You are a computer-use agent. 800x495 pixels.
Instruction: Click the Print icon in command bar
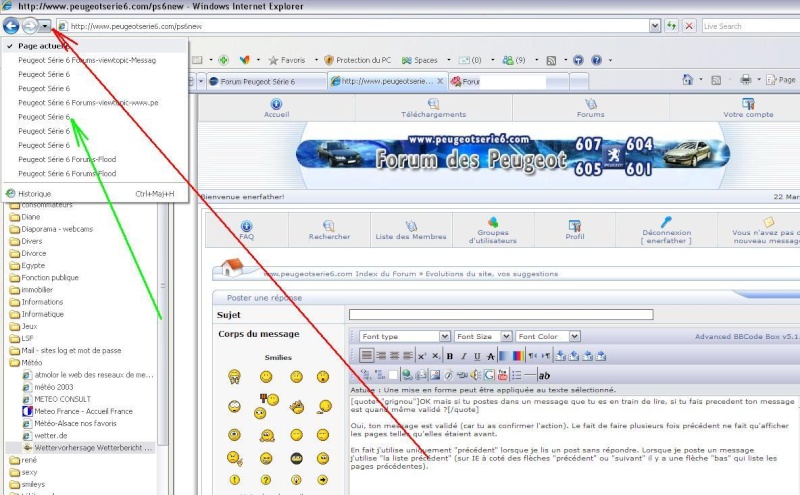click(x=746, y=80)
